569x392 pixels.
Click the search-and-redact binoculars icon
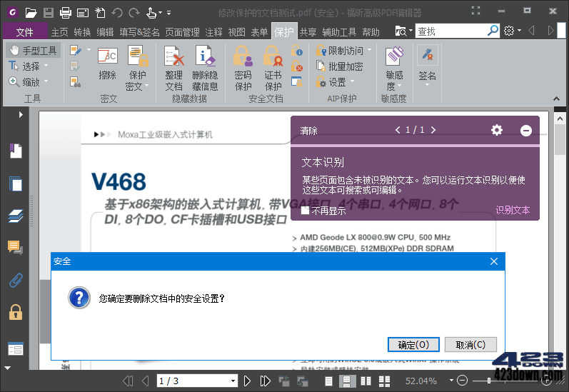click(76, 82)
